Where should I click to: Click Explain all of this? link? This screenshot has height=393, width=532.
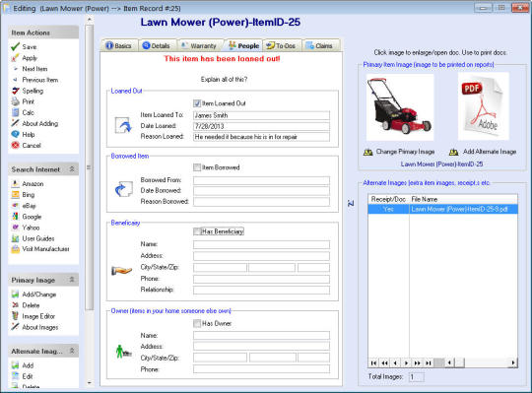(x=224, y=80)
